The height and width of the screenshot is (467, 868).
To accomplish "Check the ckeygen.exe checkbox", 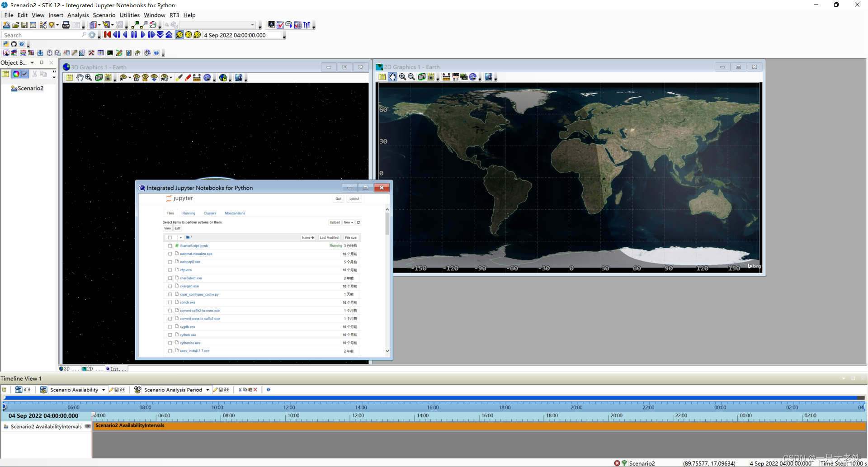I will (x=170, y=287).
